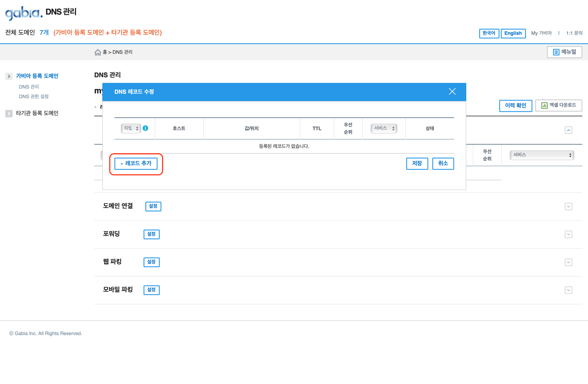
Task: Switch language to 한국어
Action: click(x=489, y=33)
